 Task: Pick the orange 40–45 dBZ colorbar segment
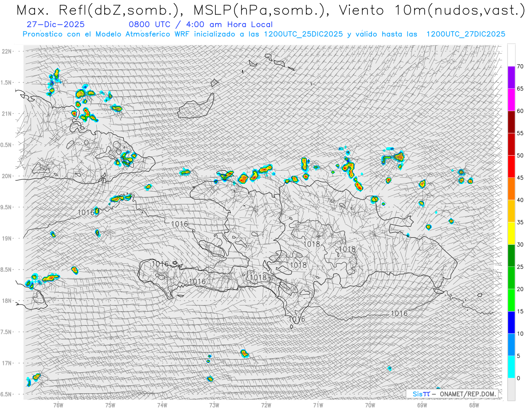511,189
